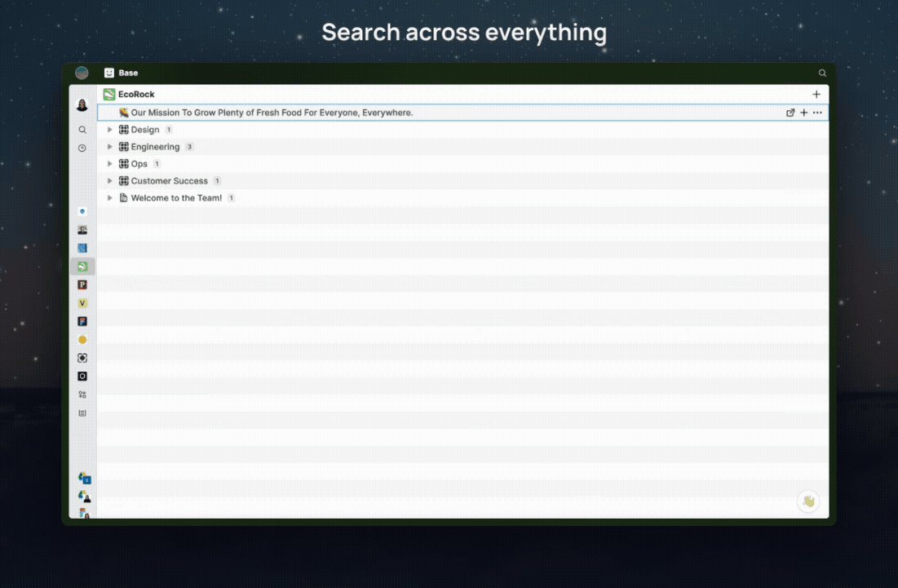Open the user profile avatar in the sidebar
This screenshot has height=588, width=898.
tap(82, 105)
